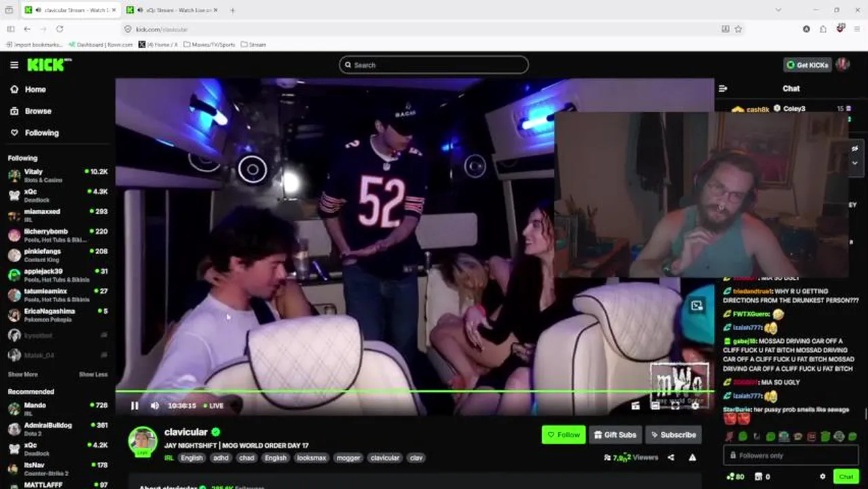Share the clavicular stream
The image size is (868, 489).
click(671, 457)
